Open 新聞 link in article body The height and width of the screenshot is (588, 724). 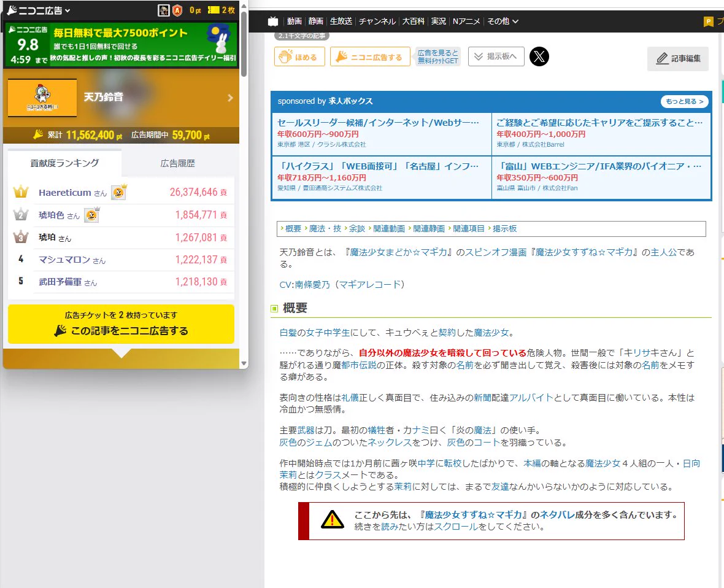tap(482, 398)
